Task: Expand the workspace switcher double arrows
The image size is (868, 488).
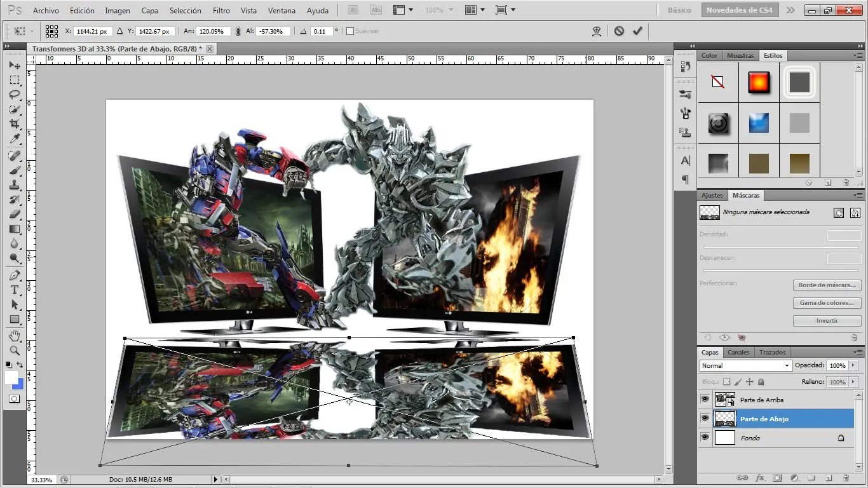Action: [790, 10]
